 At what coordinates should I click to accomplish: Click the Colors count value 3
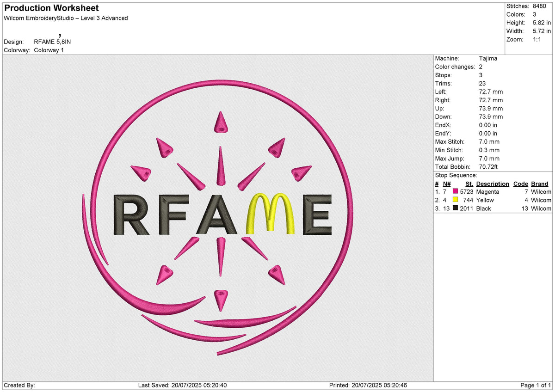(534, 14)
